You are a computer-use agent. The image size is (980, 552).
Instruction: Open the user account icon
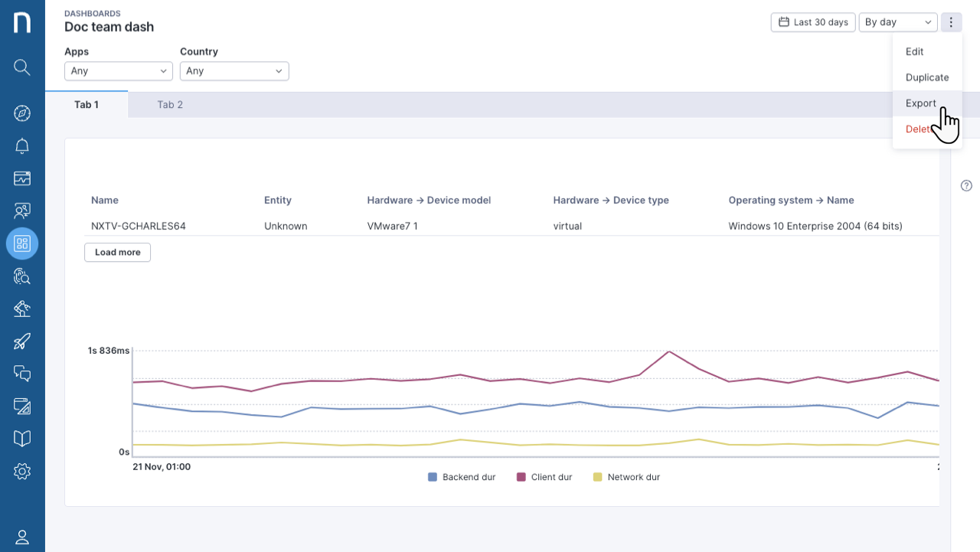click(22, 537)
